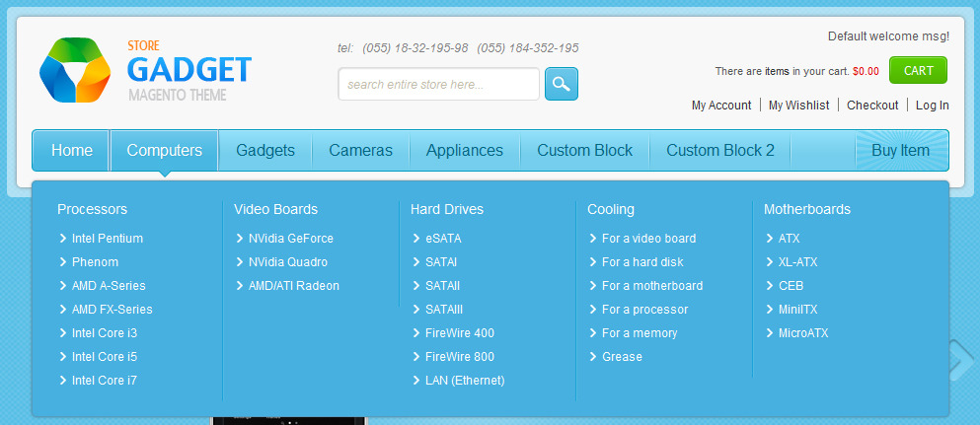Screen dimensions: 980x425
Task: Choose Intel Core i3
Action: click(x=105, y=333)
